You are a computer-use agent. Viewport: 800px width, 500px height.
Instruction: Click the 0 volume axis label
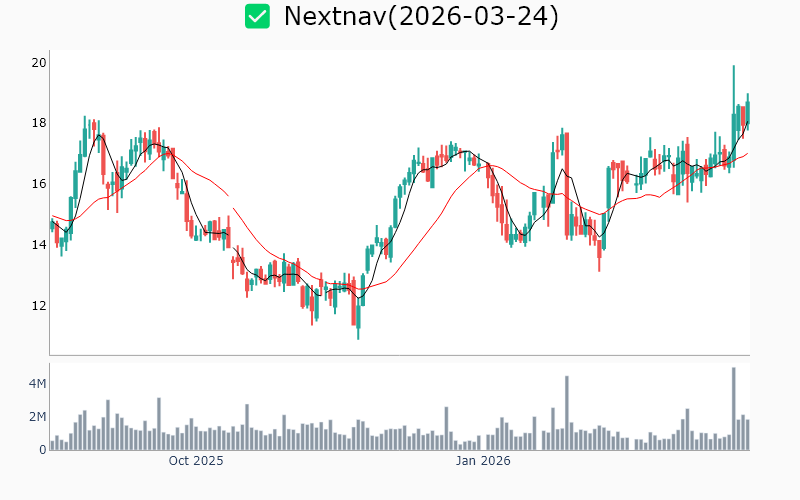coord(42,449)
